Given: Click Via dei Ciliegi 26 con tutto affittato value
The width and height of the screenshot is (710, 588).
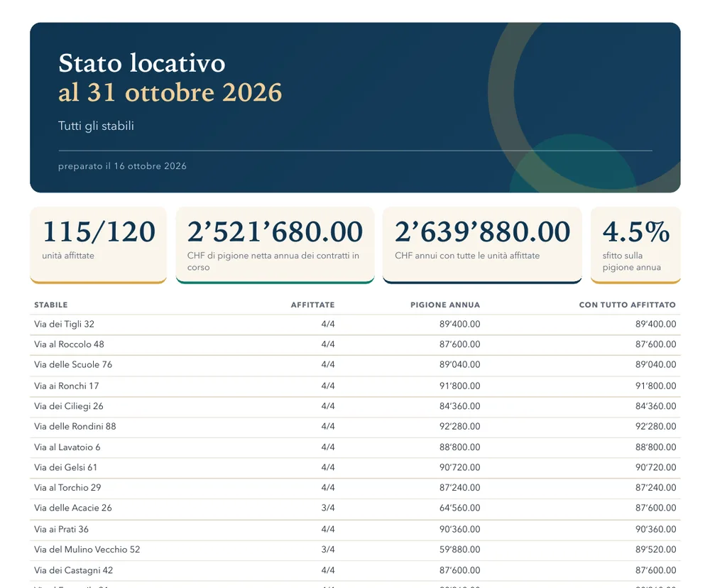Looking at the screenshot, I should [x=655, y=406].
